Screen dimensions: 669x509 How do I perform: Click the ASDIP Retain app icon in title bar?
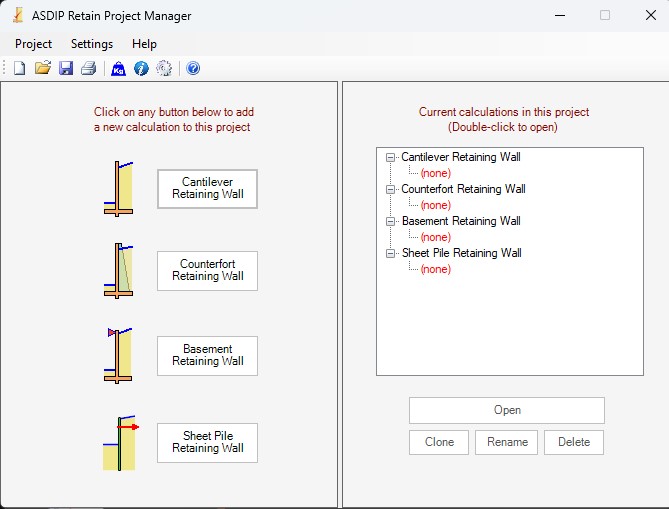coord(18,15)
